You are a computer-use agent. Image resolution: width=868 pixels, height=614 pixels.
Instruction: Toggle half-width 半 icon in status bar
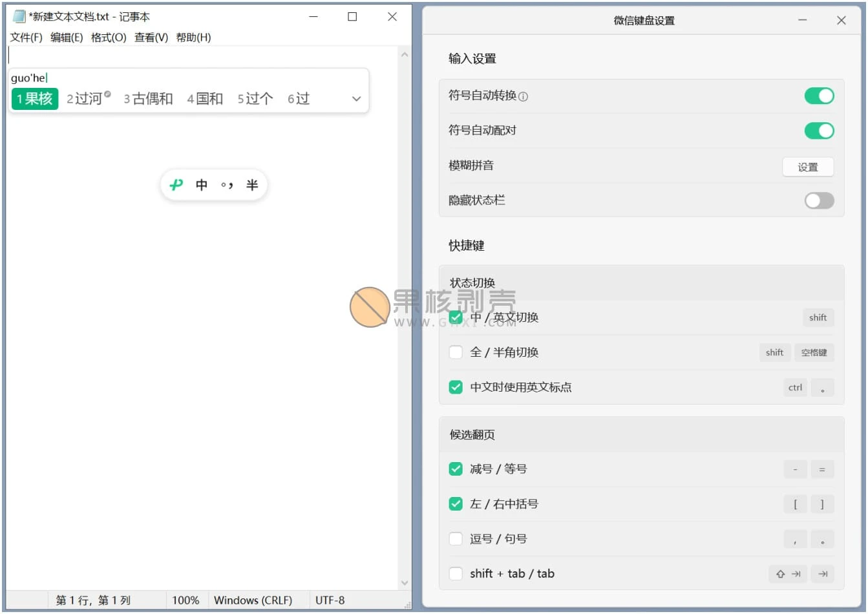[x=252, y=185]
